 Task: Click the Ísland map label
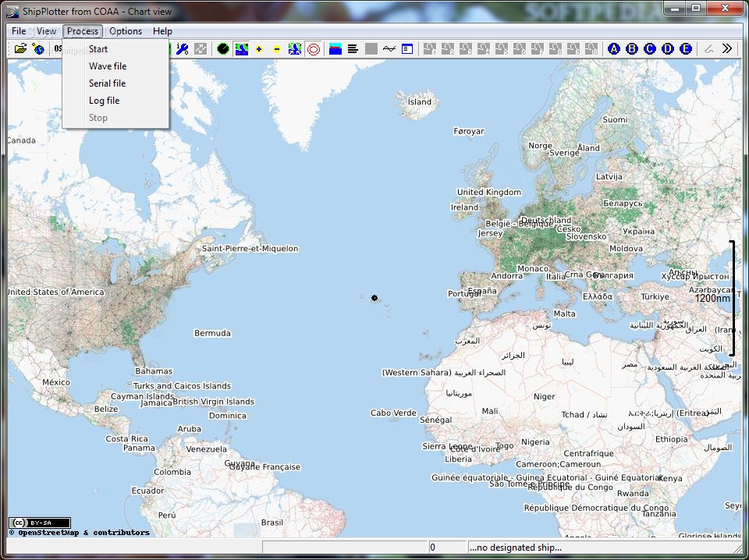click(420, 101)
